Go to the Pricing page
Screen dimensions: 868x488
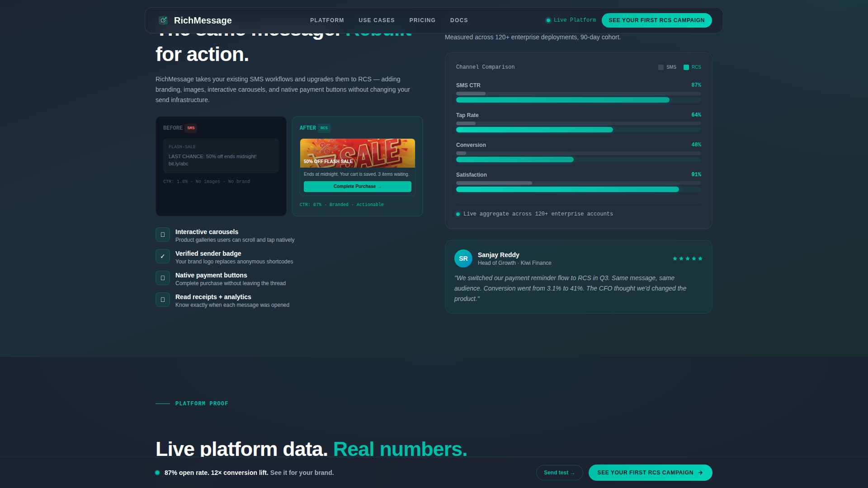pos(422,20)
